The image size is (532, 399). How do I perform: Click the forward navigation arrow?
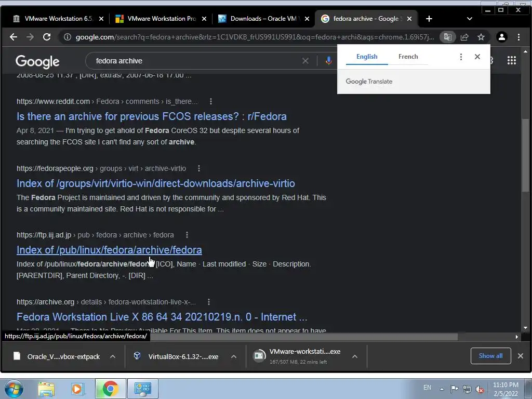click(30, 37)
